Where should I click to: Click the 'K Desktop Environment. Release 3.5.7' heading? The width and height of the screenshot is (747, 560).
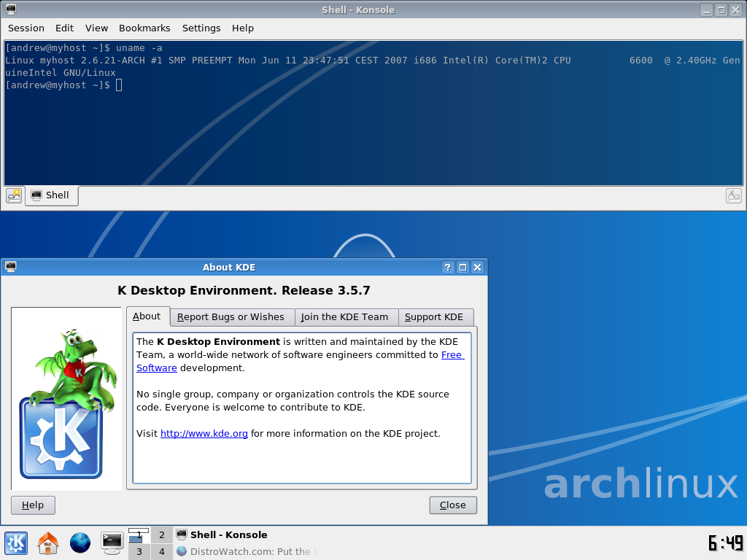[x=244, y=290]
